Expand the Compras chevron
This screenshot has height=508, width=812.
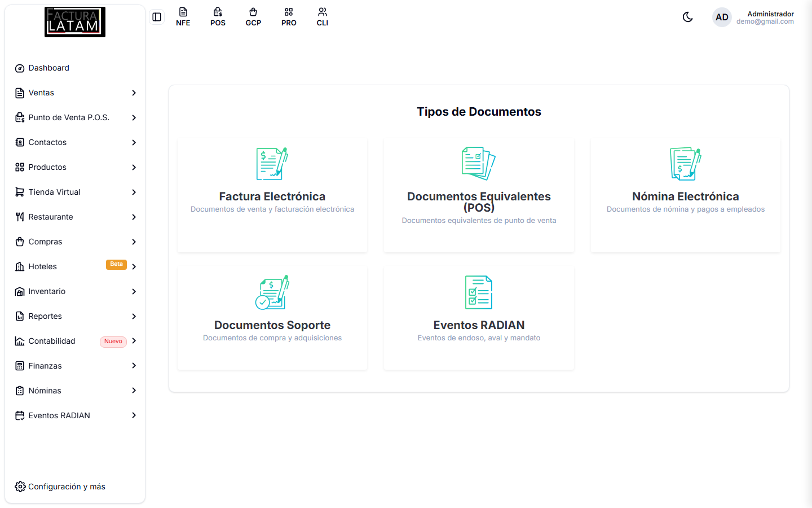134,242
